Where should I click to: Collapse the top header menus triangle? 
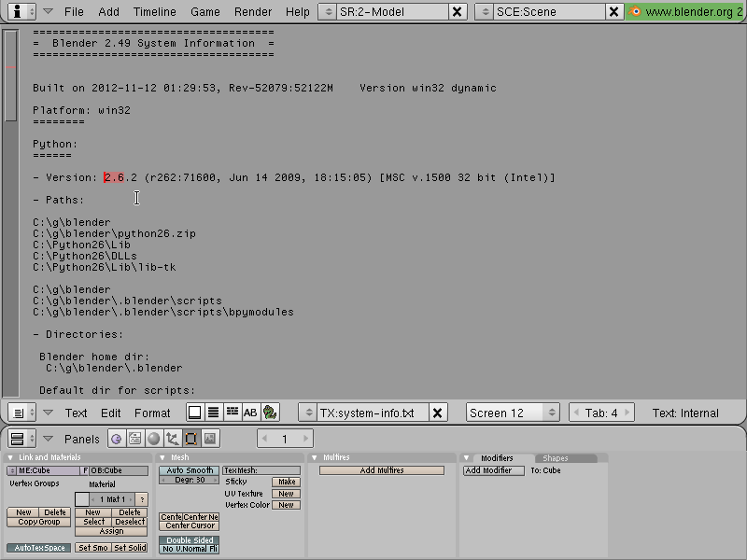49,11
